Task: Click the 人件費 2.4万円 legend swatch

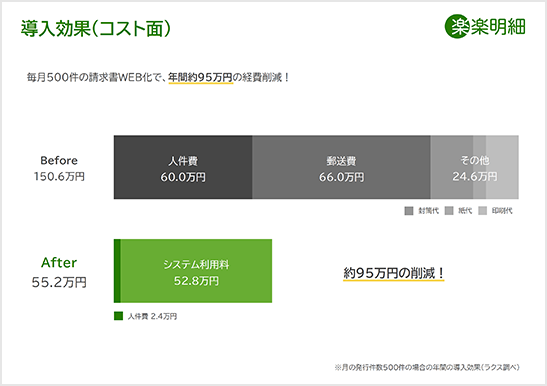Action: tap(118, 316)
